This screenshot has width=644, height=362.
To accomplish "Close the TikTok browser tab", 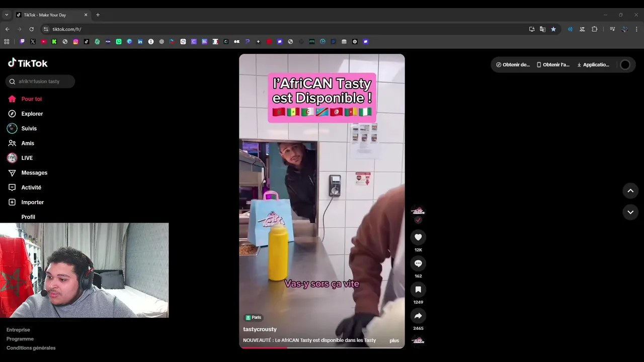I will (86, 15).
